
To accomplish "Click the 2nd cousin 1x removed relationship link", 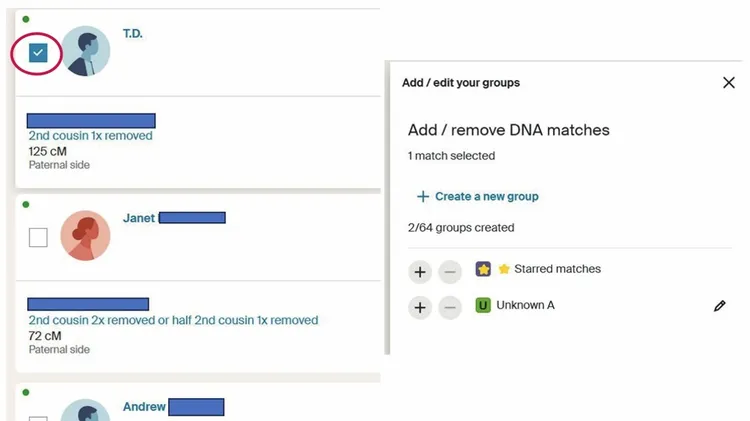I will click(x=90, y=136).
